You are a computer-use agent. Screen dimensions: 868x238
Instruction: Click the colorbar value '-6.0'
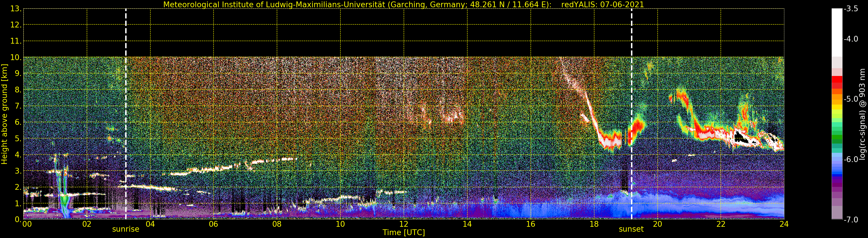point(851,159)
